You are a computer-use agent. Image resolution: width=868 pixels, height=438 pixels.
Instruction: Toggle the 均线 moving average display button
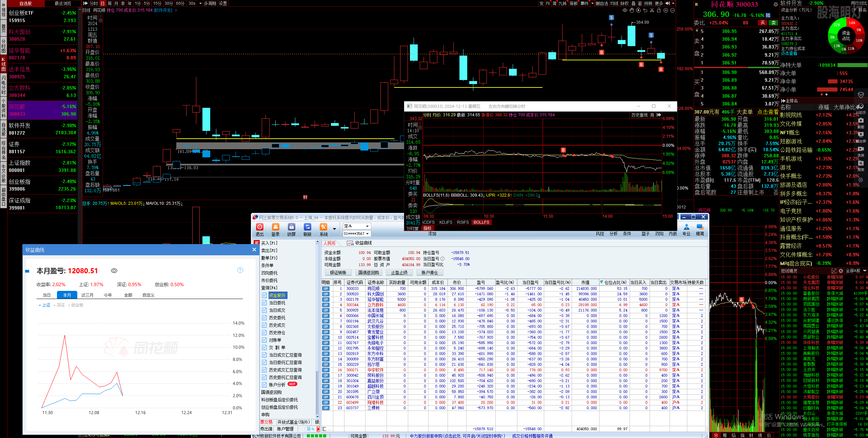click(x=614, y=3)
